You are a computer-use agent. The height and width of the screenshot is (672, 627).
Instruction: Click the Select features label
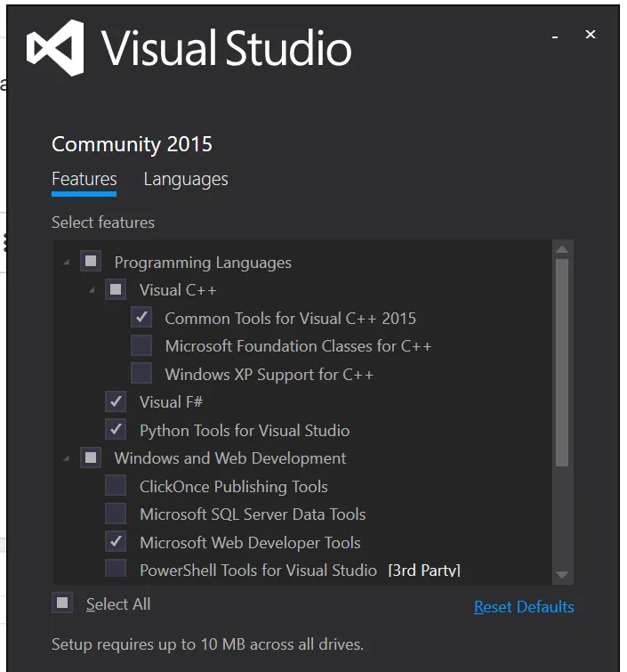103,223
